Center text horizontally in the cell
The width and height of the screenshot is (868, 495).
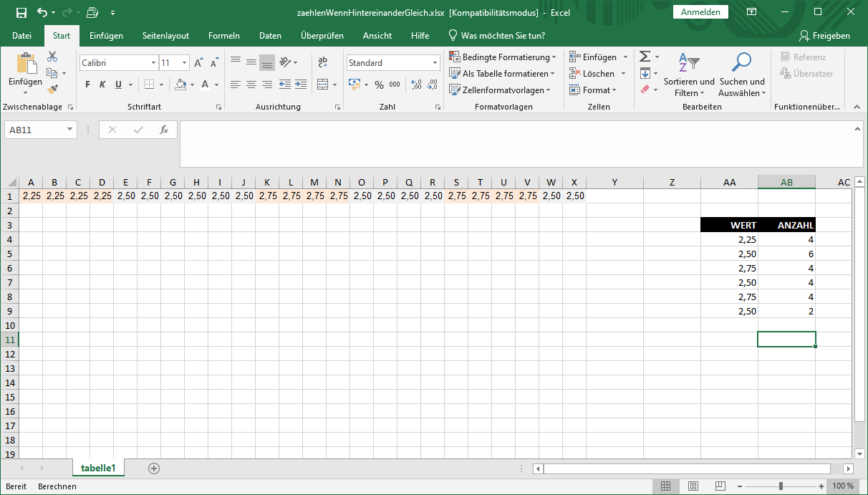(251, 85)
